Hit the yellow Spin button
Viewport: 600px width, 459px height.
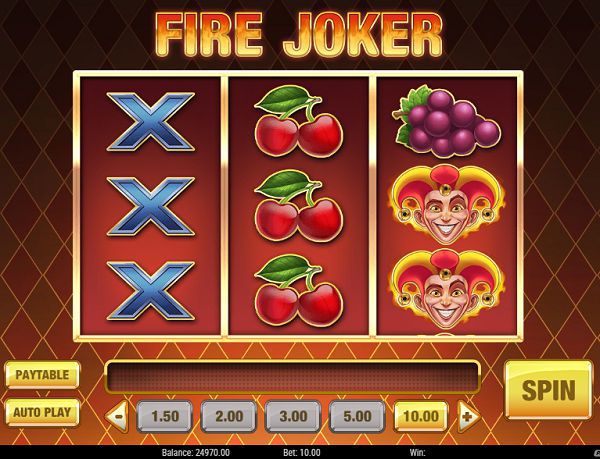click(x=549, y=390)
